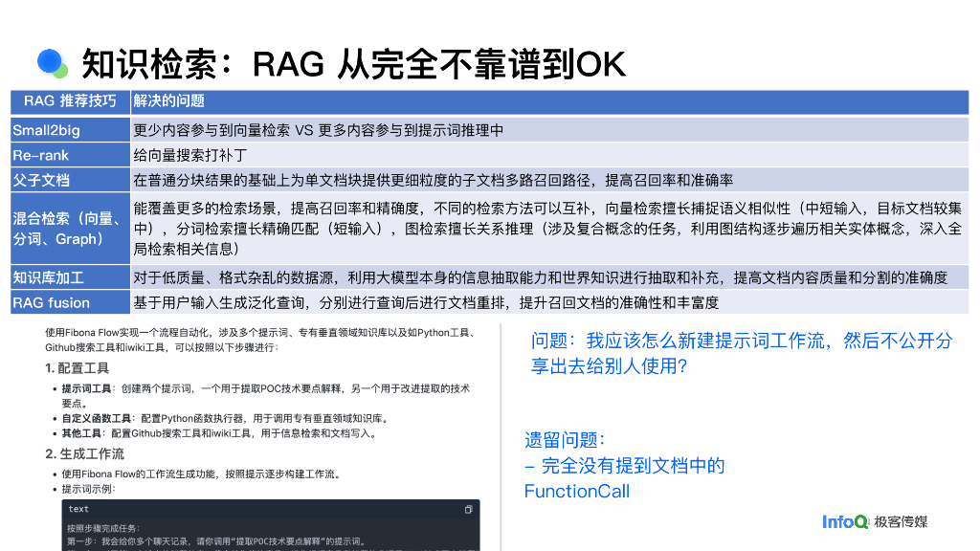The width and height of the screenshot is (980, 551).
Task: Click the blue question text '问题：我应该怎么新建提示词工作流'
Action: pos(742,353)
